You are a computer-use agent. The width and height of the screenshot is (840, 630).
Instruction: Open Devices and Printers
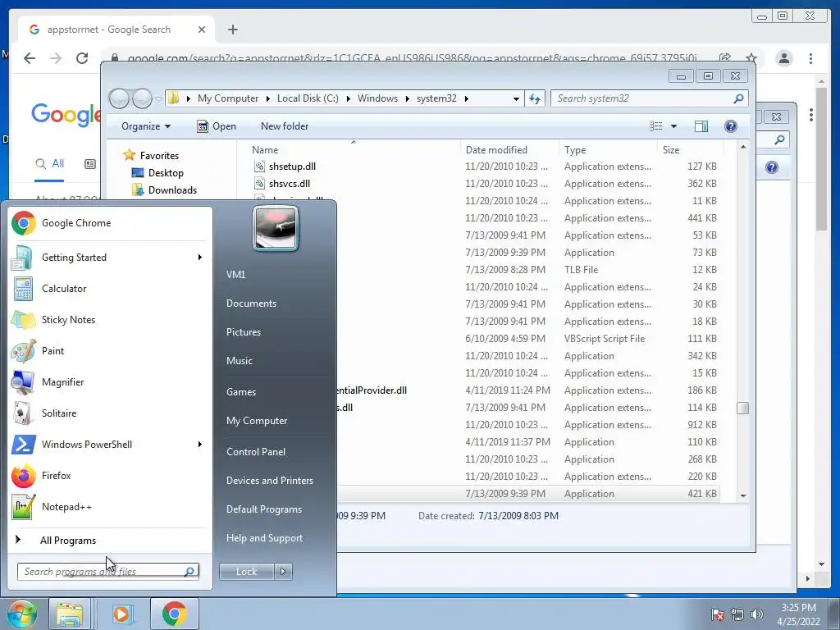coord(269,481)
